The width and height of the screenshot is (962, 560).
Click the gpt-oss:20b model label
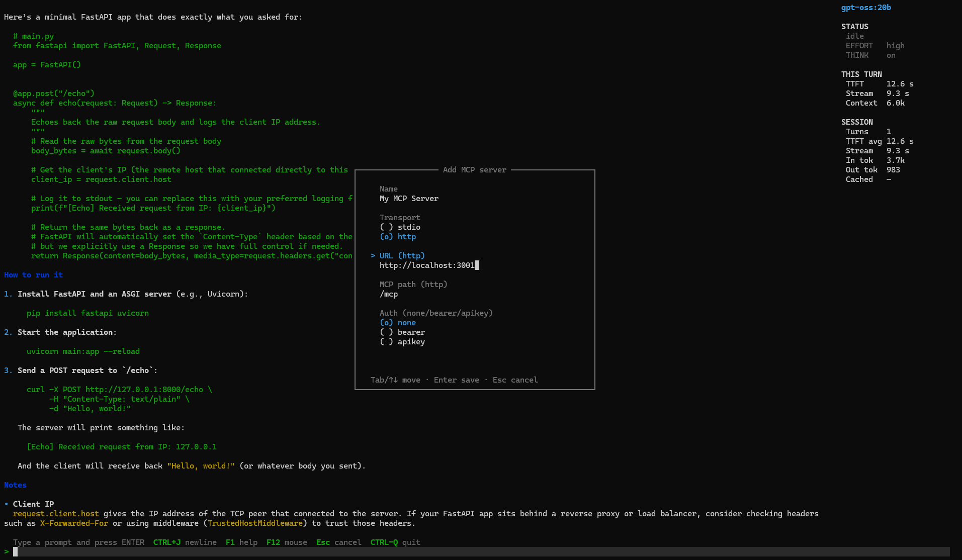click(866, 8)
